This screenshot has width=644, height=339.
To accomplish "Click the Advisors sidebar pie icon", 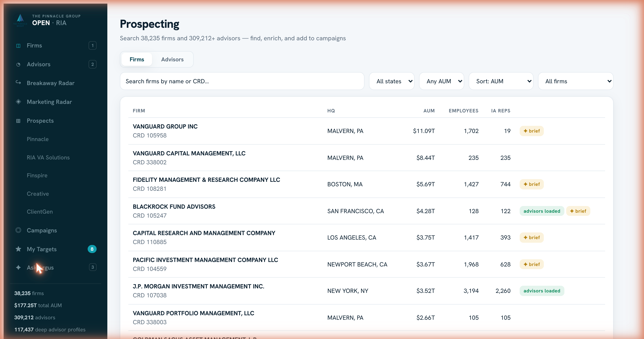I will click(18, 64).
